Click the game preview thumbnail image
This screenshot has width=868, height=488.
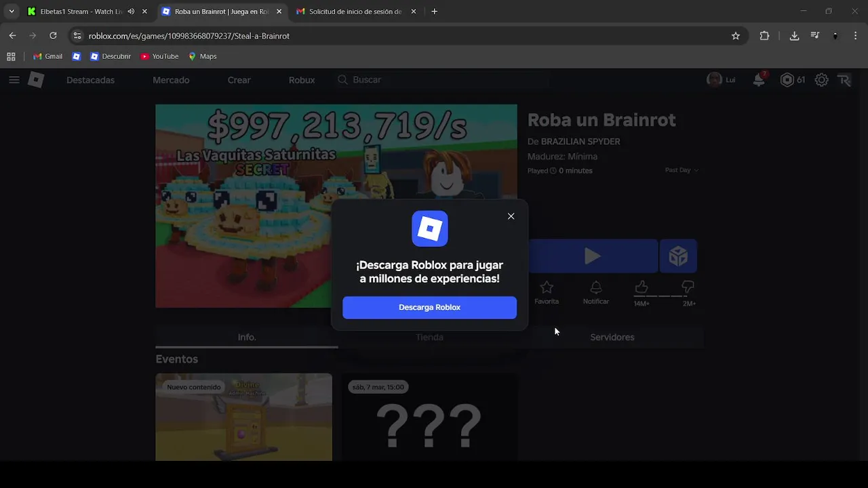pyautogui.click(x=336, y=205)
